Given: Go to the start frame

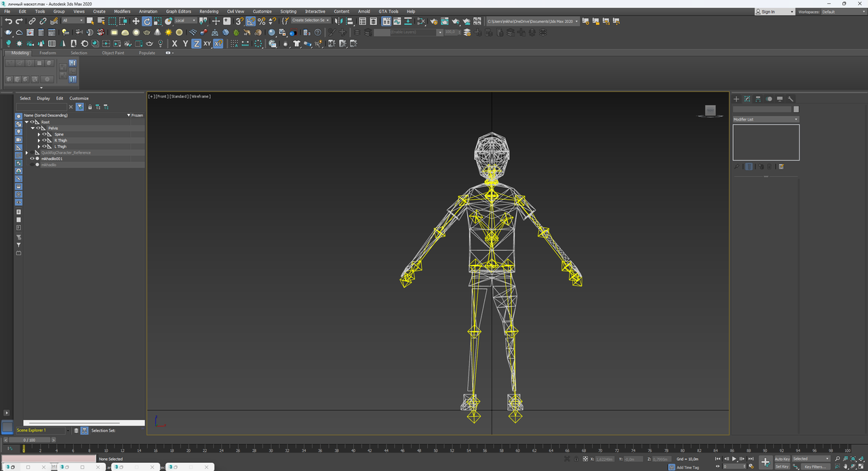Looking at the screenshot, I should (718, 459).
